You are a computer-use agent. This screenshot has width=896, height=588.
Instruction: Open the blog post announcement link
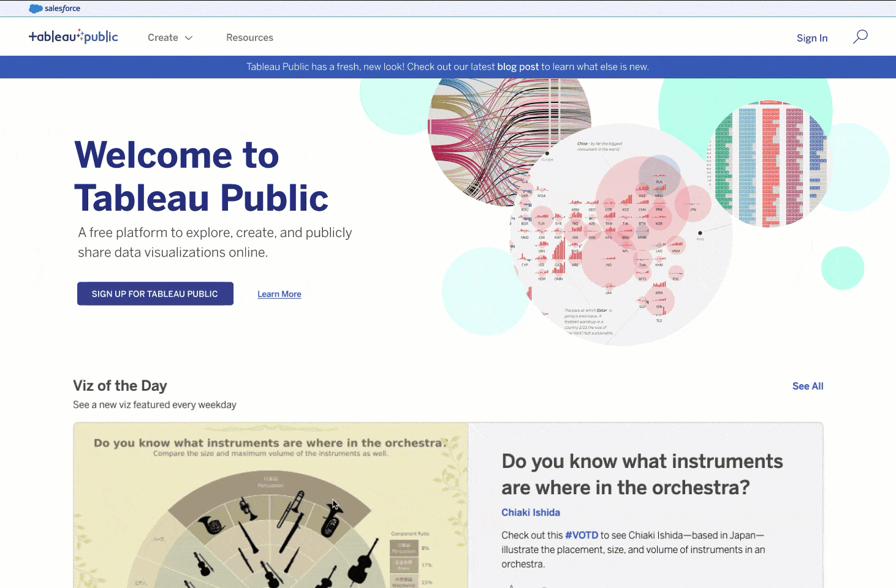pyautogui.click(x=517, y=66)
